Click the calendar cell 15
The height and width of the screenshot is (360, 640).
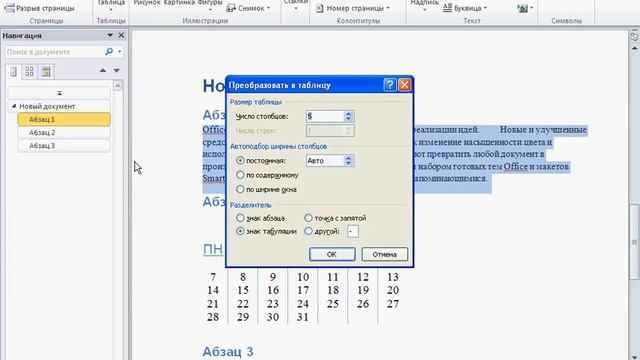click(243, 290)
